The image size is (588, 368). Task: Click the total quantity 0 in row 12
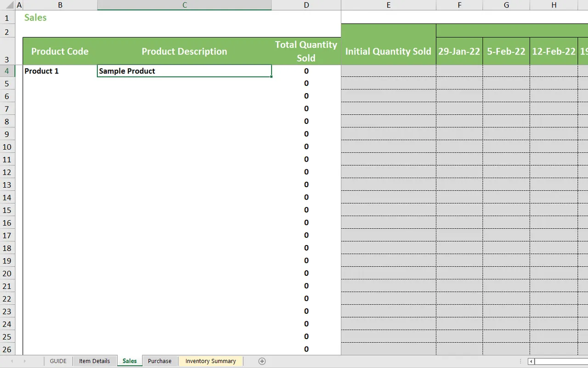click(306, 172)
